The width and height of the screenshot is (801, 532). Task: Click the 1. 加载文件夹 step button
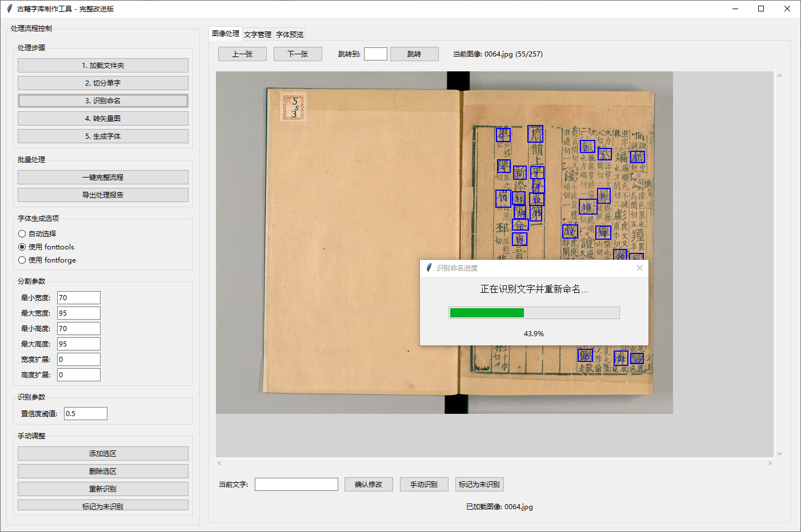pyautogui.click(x=103, y=65)
